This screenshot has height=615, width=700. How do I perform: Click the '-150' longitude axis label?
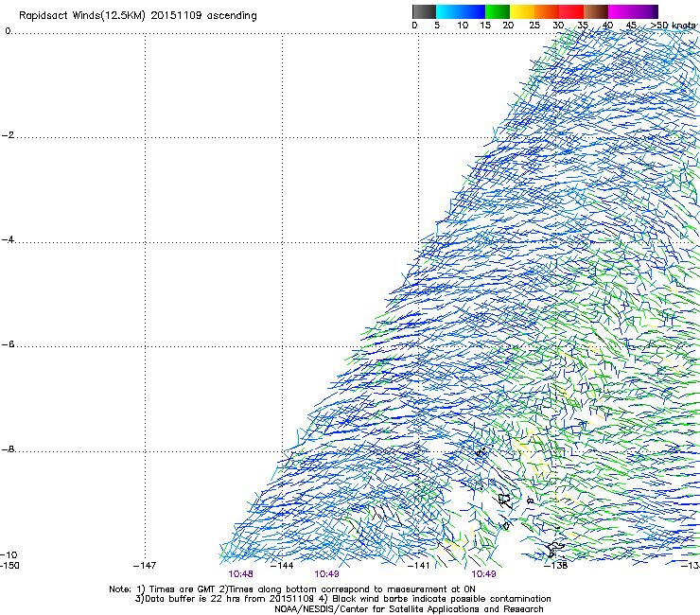[9, 566]
